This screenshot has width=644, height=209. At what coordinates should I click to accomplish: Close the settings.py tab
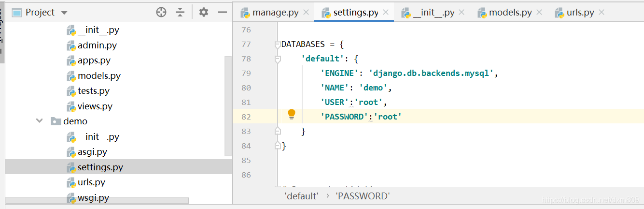pyautogui.click(x=386, y=13)
